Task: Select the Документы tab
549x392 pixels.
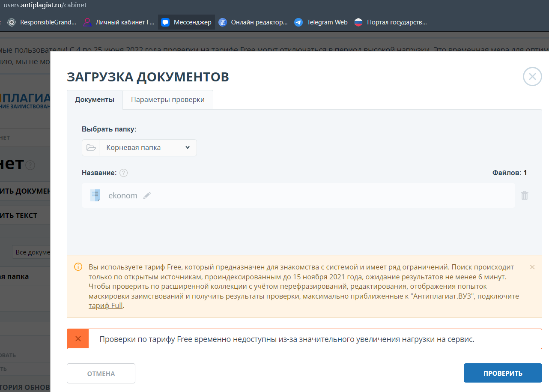Action: point(95,99)
